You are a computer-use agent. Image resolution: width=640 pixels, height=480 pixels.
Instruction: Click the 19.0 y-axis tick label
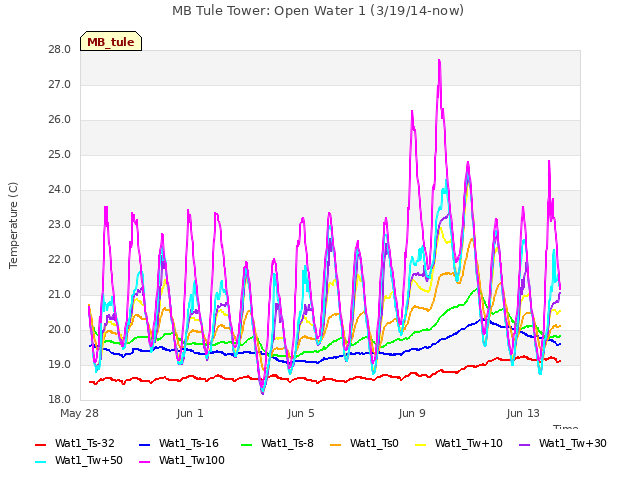coord(60,364)
